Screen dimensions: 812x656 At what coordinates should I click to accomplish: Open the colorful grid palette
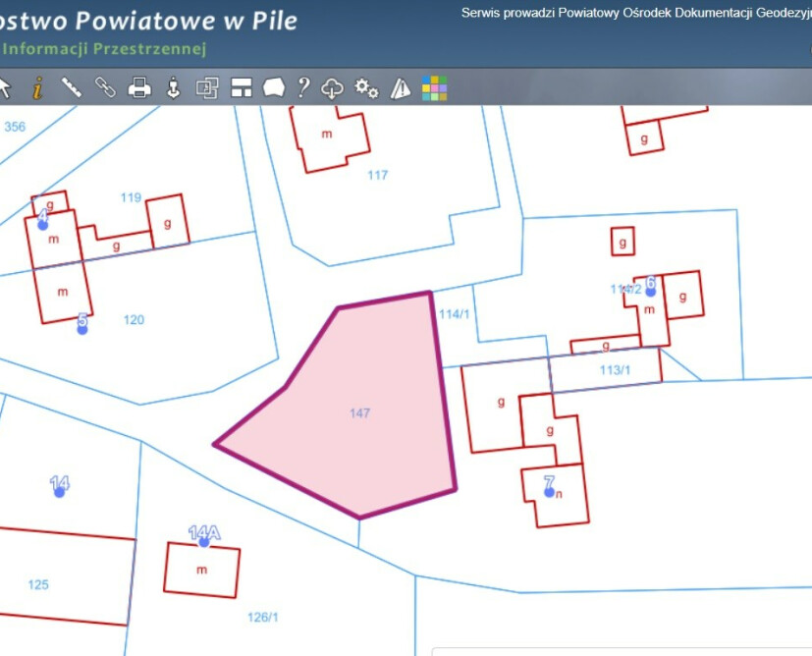[434, 88]
